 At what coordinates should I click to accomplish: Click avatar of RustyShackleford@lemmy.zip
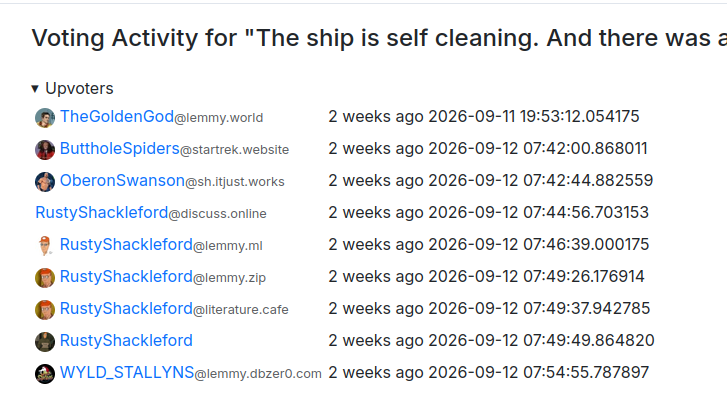45,278
